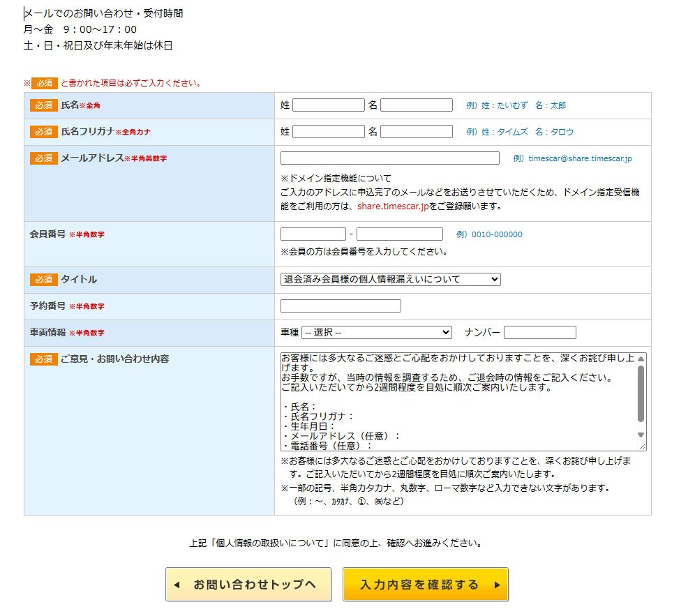Click the textarea scrollbar up arrow
Viewport: 695px width, 616px height.
click(641, 359)
